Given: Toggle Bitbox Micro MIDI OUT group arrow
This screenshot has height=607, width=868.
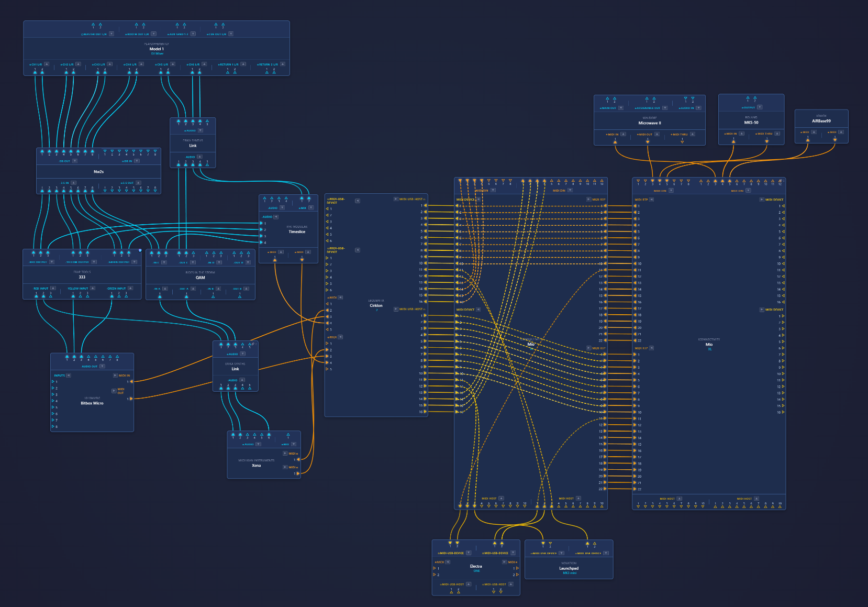Looking at the screenshot, I should click(114, 391).
